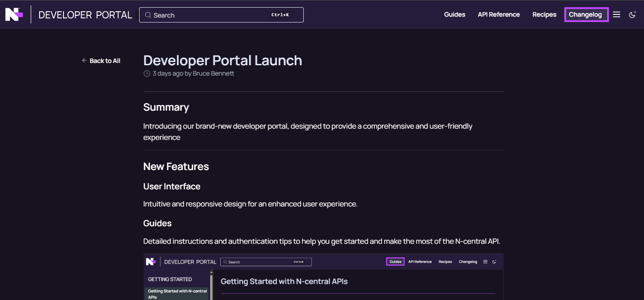Click the User Interface subheading

tap(172, 186)
